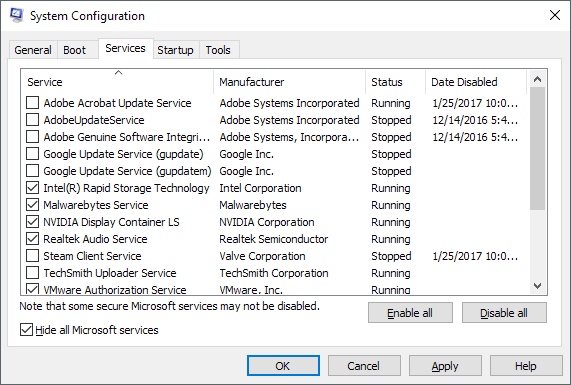Switch to the General tab

click(x=33, y=50)
